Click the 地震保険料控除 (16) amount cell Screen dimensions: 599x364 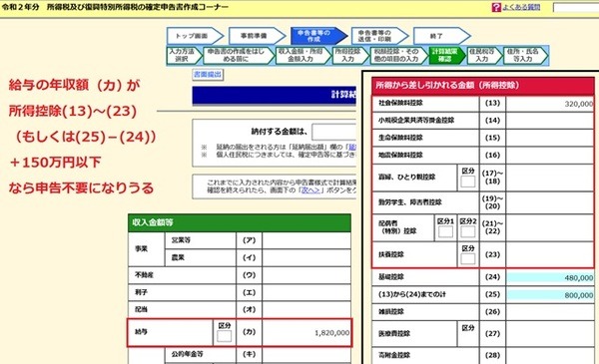[550, 155]
